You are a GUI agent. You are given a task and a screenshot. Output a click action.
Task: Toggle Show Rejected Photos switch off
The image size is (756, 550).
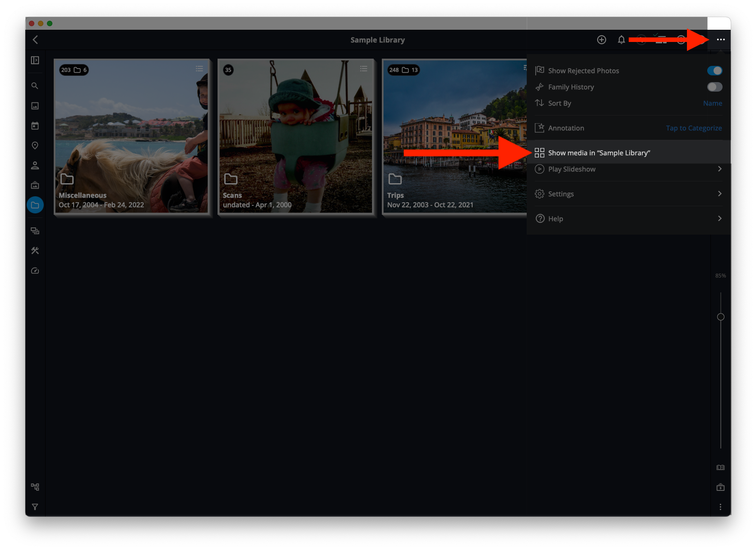pyautogui.click(x=714, y=71)
